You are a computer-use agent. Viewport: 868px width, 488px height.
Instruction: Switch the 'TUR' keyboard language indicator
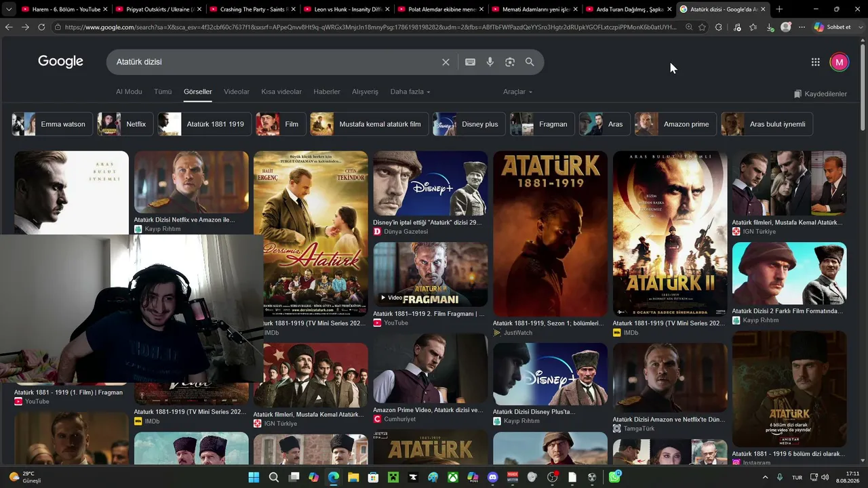click(x=797, y=477)
